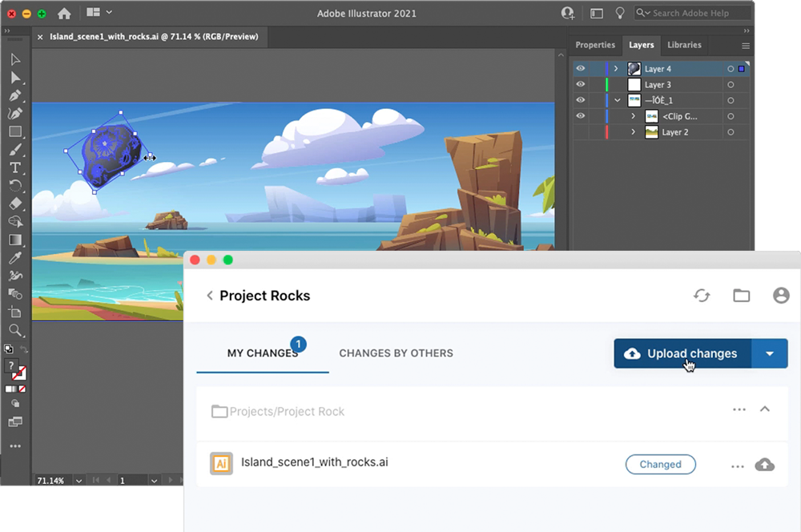The image size is (801, 532).
Task: Select the Pen tool in toolbar
Action: 14,95
